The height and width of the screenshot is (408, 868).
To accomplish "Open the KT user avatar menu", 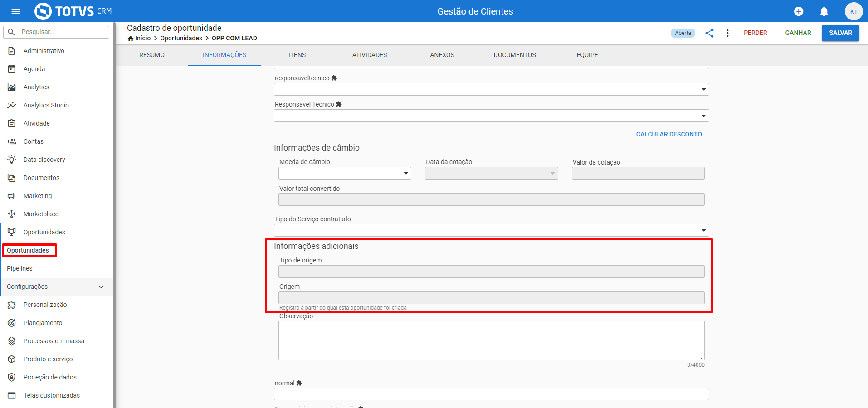I will point(853,11).
